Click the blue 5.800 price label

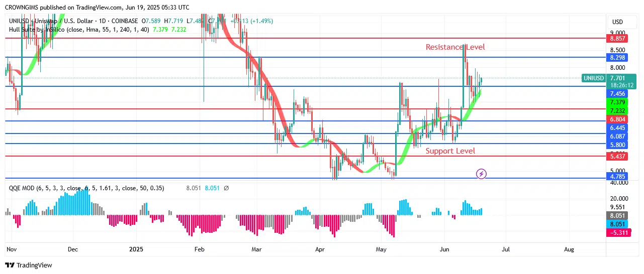tap(617, 145)
